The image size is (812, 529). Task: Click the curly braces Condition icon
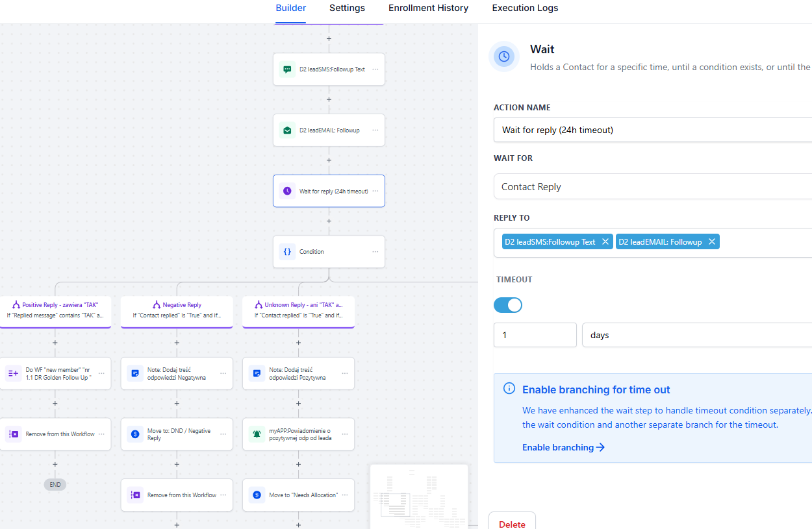(287, 252)
